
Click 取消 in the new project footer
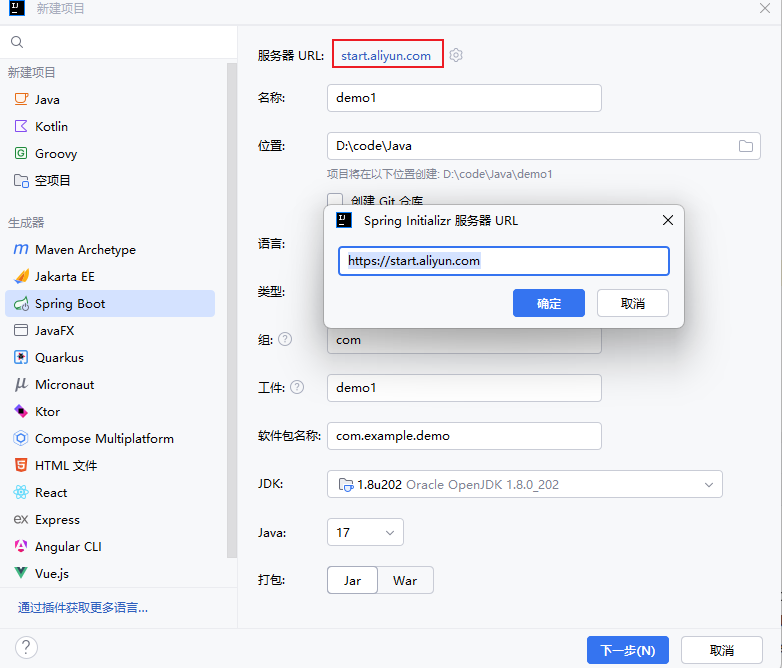(x=722, y=650)
